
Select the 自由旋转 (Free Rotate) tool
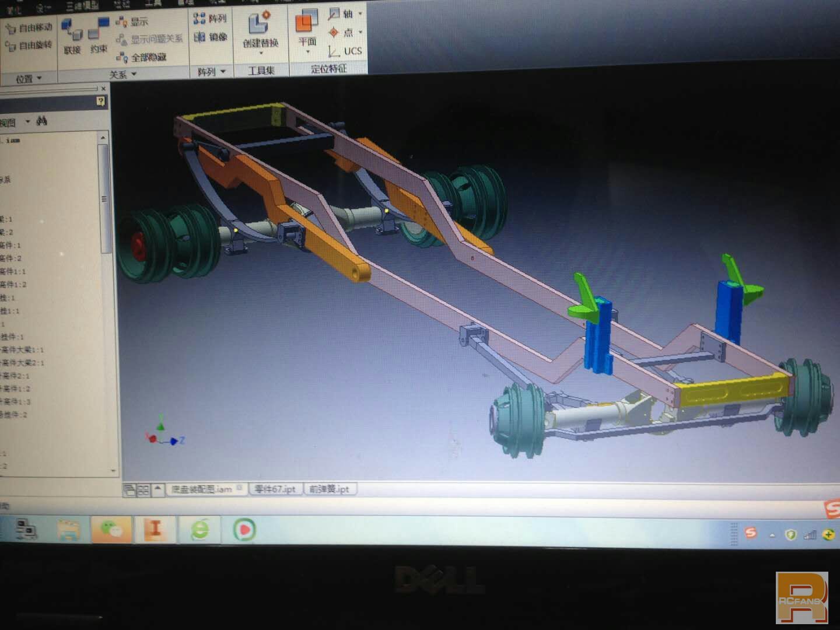[29, 45]
